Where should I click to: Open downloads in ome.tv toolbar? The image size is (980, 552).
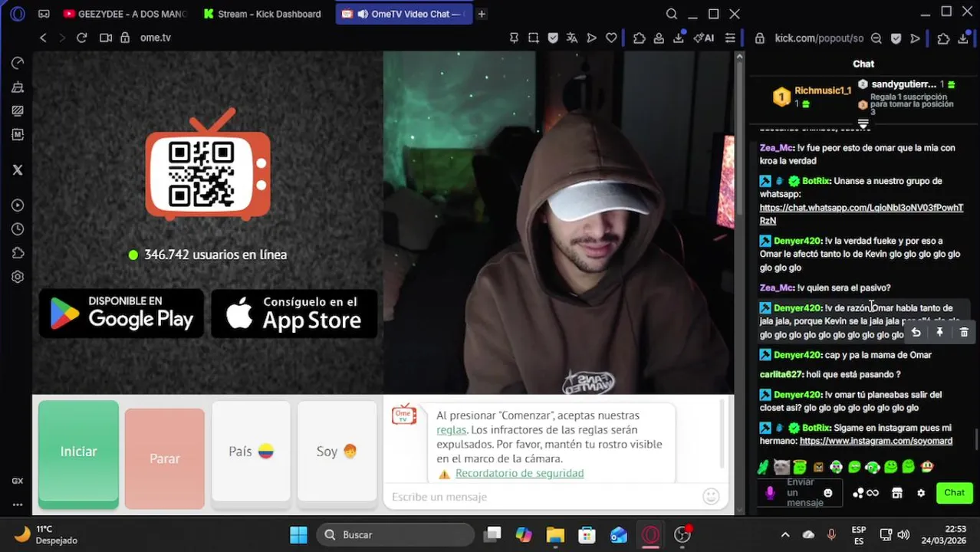click(x=679, y=38)
